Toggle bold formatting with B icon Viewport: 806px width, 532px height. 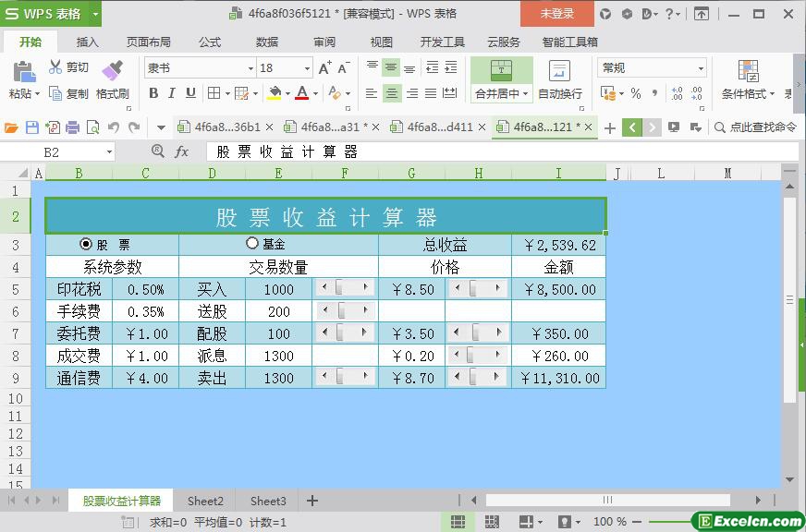[x=153, y=92]
